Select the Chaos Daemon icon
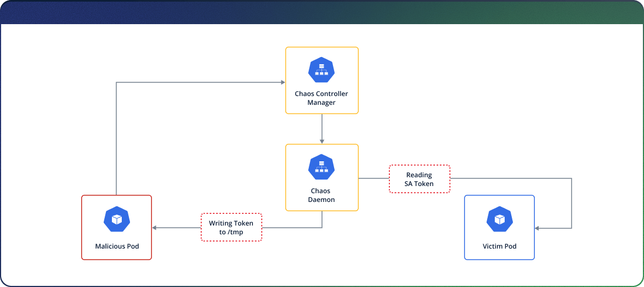The image size is (644, 287). [321, 167]
